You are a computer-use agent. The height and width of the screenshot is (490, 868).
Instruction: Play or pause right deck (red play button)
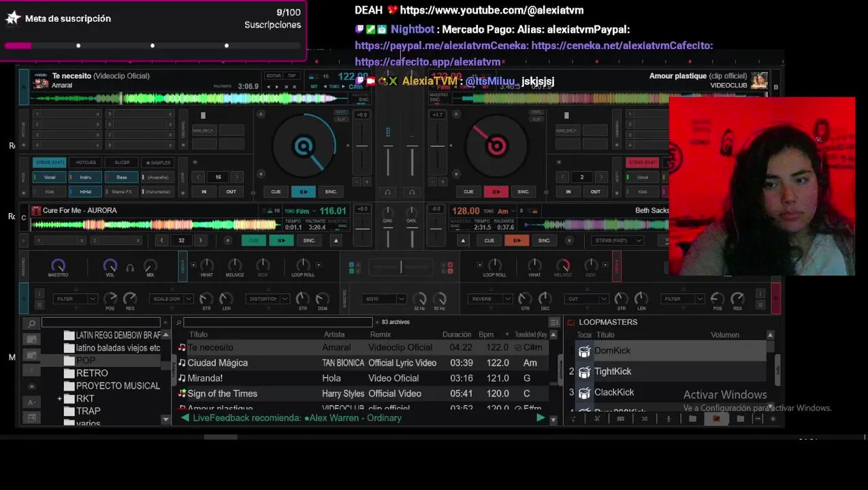(x=496, y=192)
